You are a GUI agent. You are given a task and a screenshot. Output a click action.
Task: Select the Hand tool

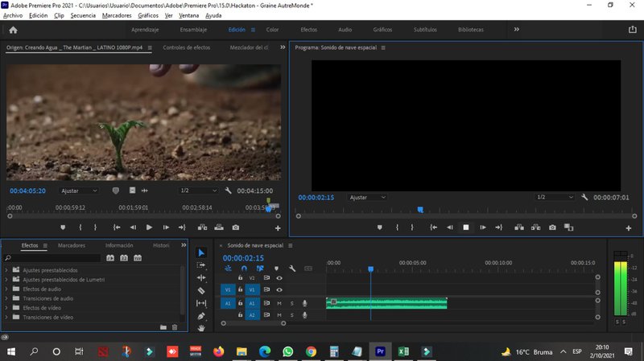201,328
